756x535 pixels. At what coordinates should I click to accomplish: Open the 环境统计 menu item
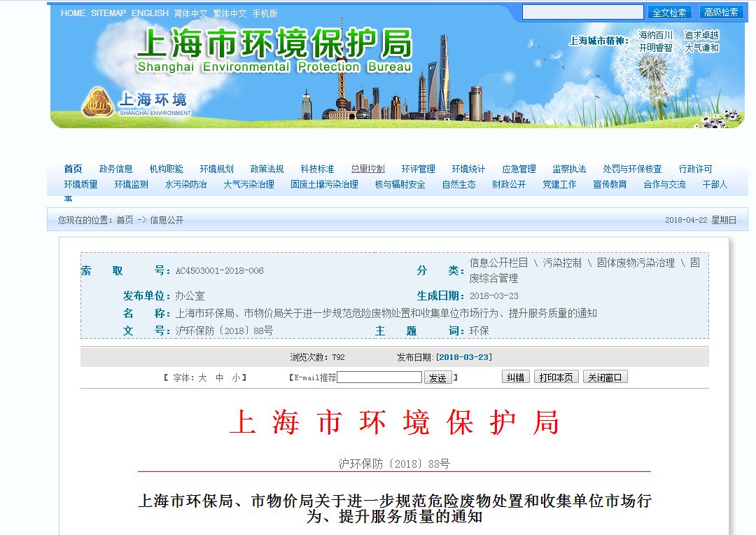click(x=468, y=169)
